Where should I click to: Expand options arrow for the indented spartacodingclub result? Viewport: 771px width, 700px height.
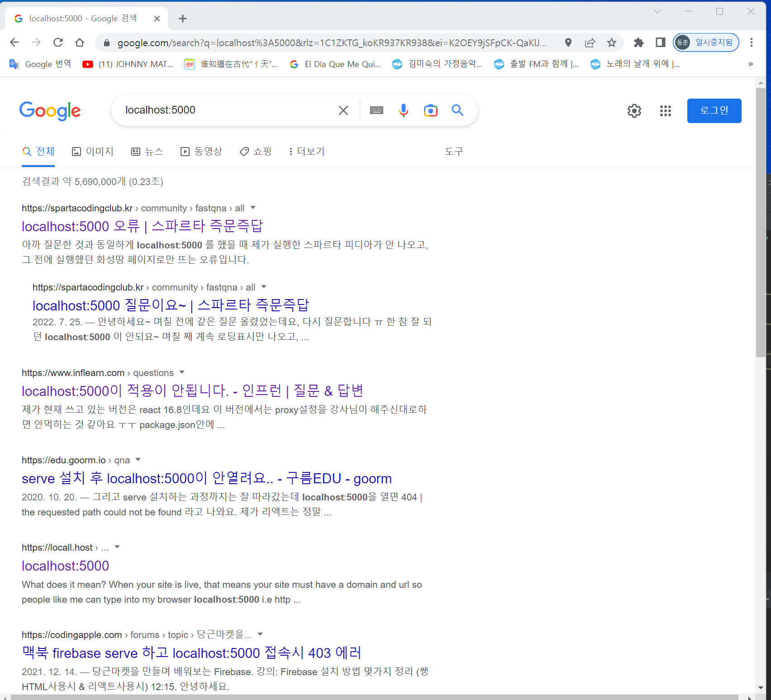coord(264,287)
